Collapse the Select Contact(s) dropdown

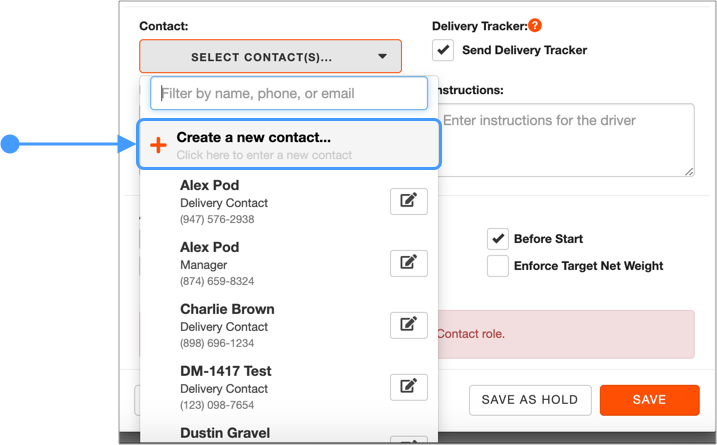pyautogui.click(x=271, y=57)
